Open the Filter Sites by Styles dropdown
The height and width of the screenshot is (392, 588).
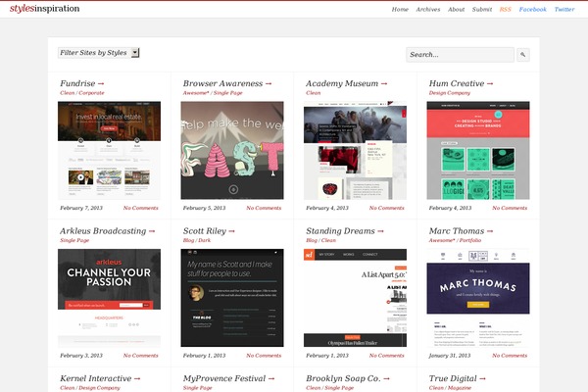click(x=99, y=53)
